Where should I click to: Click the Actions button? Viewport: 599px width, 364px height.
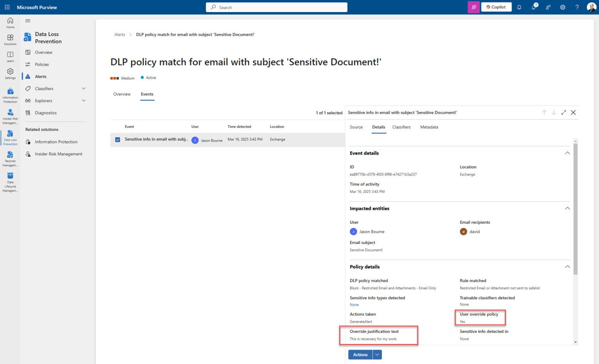coord(360,354)
